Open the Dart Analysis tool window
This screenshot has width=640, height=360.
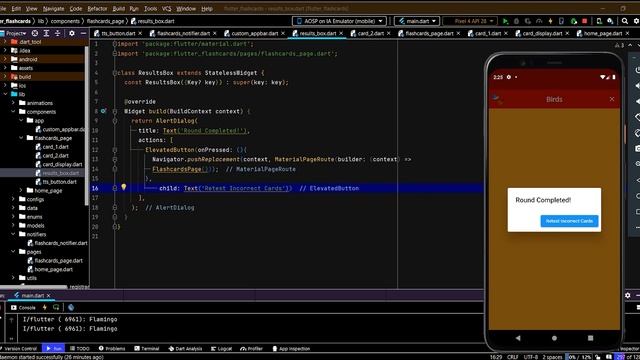point(185,349)
